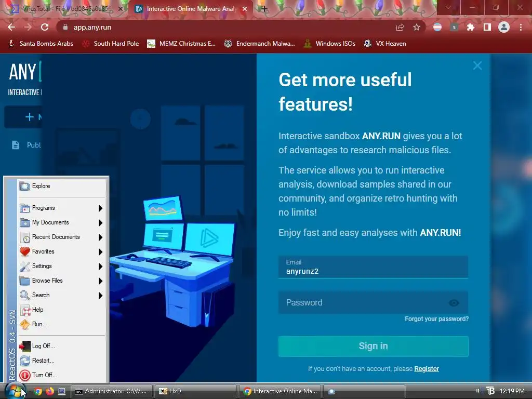The width and height of the screenshot is (532, 399).
Task: Expand the Search submenu arrow
Action: coord(100,296)
